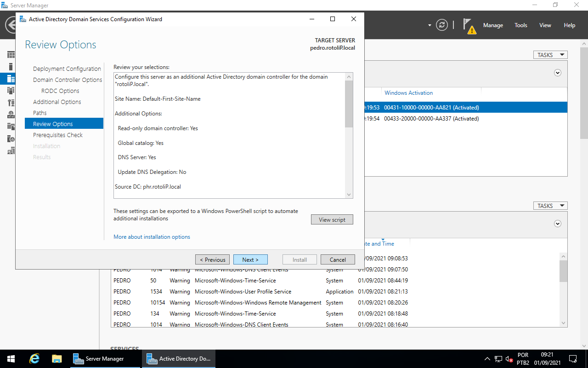Open the TASKS dropdown in the Events panel
Screen dimensions: 588x368
550,205
